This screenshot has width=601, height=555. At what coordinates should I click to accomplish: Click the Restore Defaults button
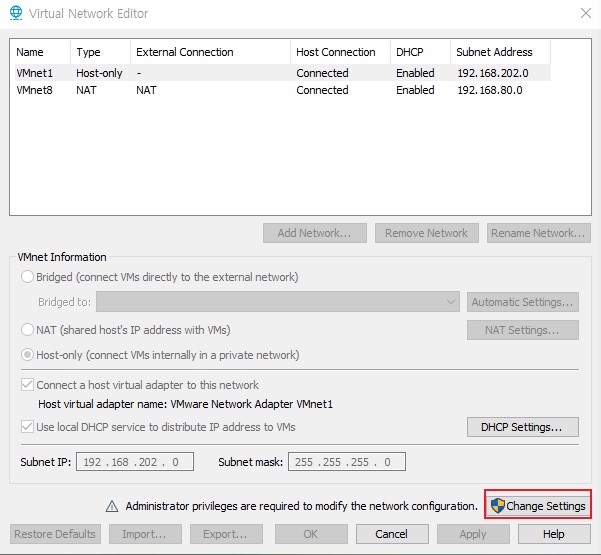click(55, 534)
